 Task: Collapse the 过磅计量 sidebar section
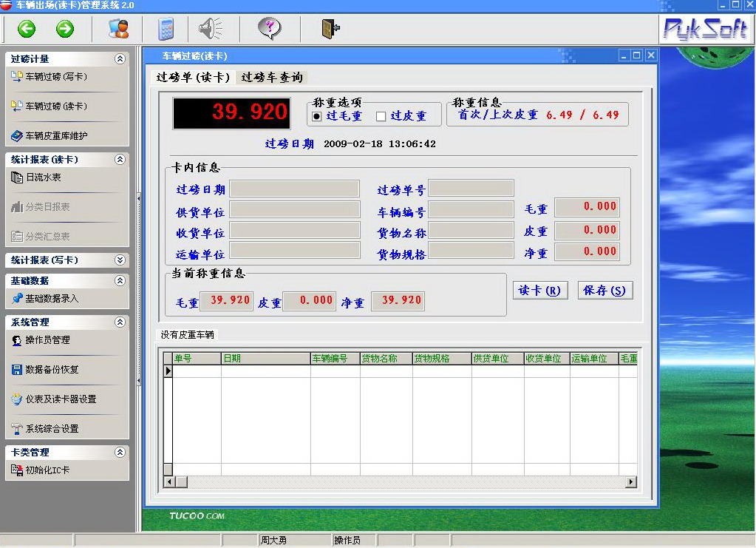tap(120, 58)
